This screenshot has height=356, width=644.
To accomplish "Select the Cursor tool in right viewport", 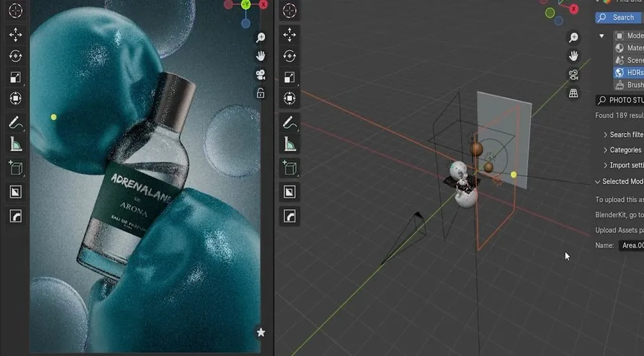I will pyautogui.click(x=290, y=11).
